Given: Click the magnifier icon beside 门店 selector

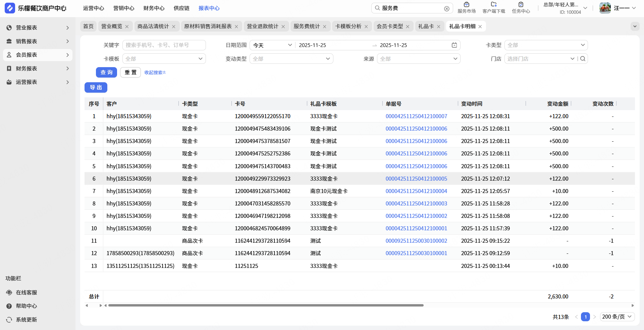Looking at the screenshot, I should 583,59.
